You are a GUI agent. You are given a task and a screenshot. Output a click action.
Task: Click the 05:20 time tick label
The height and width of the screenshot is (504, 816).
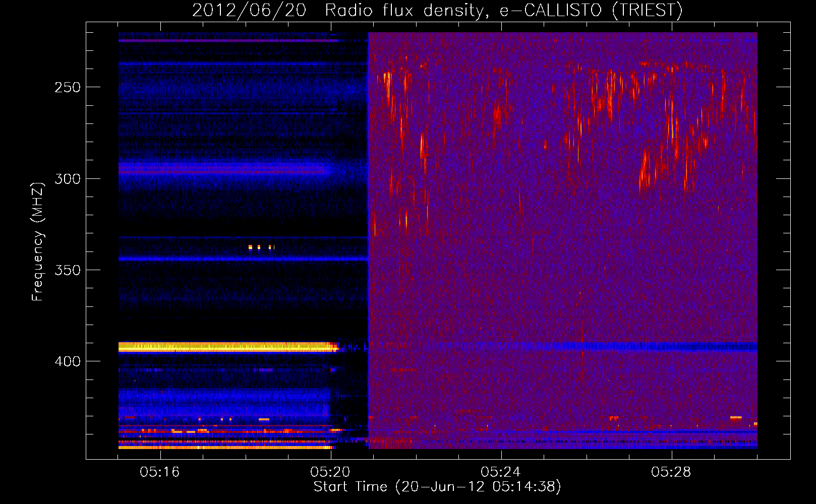(x=330, y=472)
